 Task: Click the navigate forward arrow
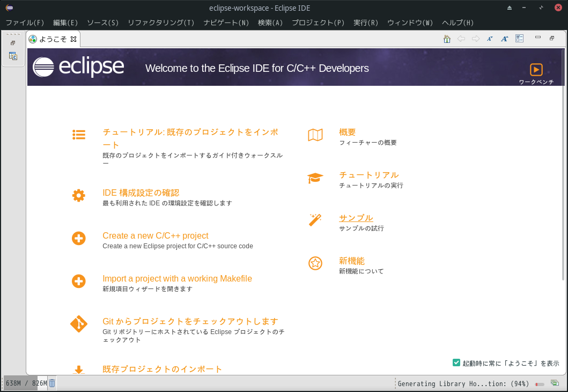[x=476, y=39]
